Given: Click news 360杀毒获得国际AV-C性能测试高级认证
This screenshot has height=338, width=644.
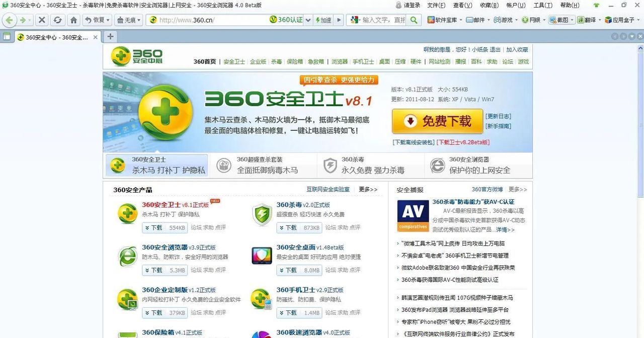Looking at the screenshot, I should pyautogui.click(x=450, y=280).
